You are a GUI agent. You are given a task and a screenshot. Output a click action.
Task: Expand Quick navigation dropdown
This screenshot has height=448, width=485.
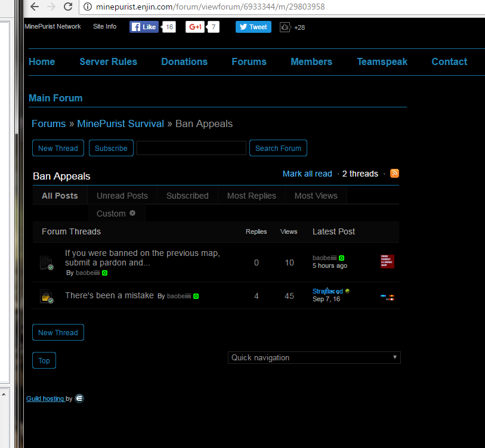click(314, 358)
